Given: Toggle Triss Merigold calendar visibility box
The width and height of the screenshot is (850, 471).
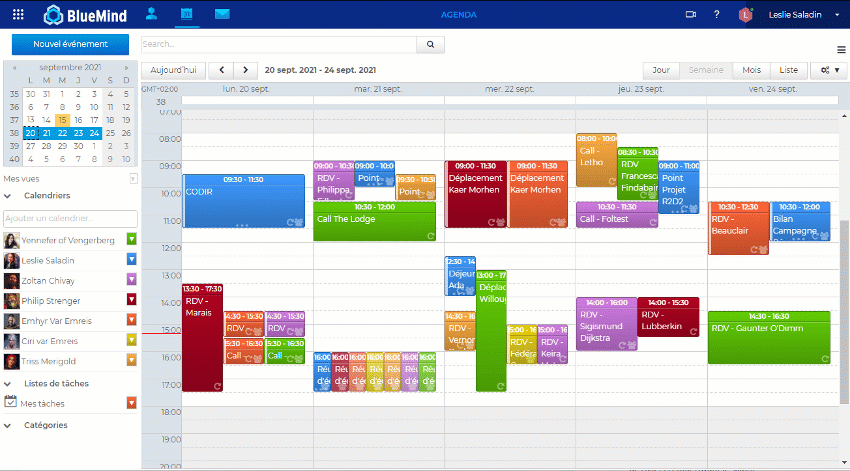Looking at the screenshot, I should [x=132, y=361].
